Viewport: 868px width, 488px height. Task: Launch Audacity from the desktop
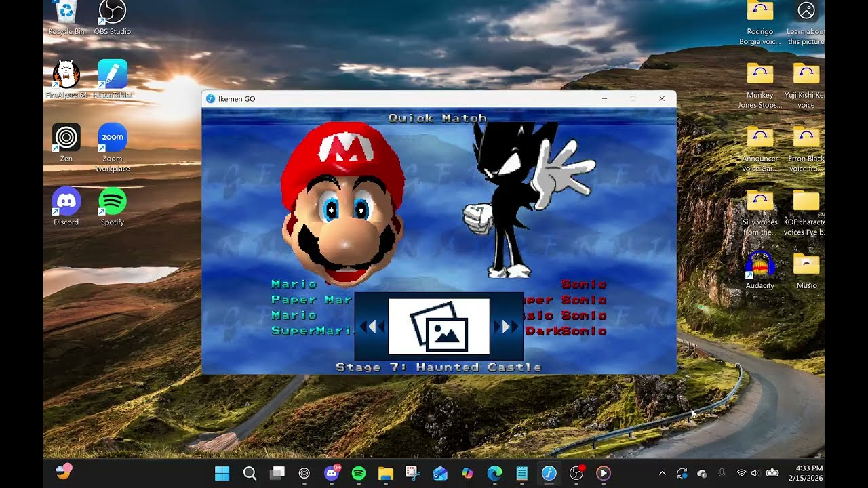tap(760, 270)
